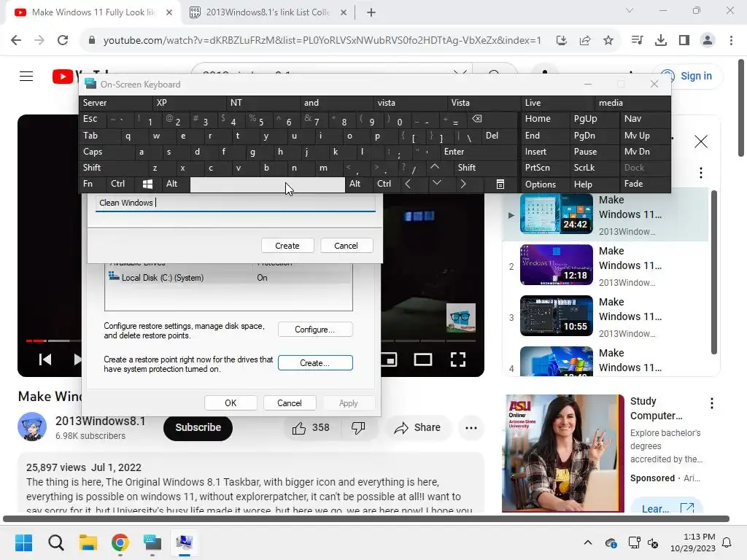
Task: Choose 'media' keyboard text suggestion
Action: point(632,103)
